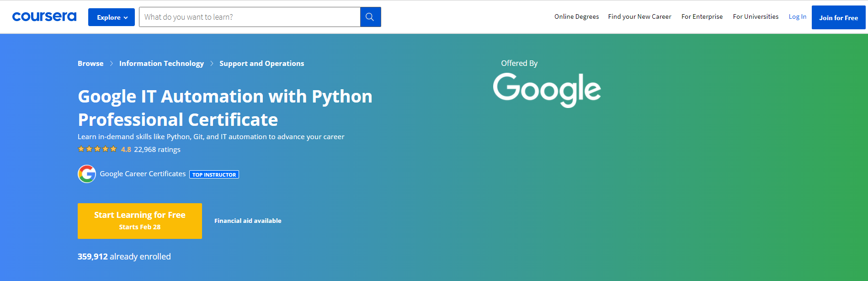Click the Coursera logo
The width and height of the screenshot is (868, 281).
(x=44, y=17)
